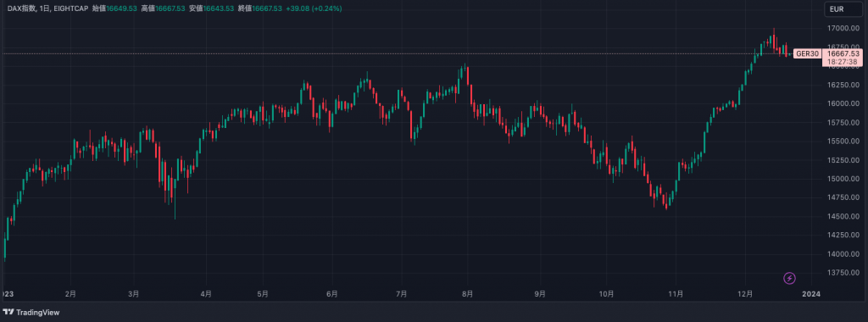
Task: Click the purple lightning bolt icon
Action: pyautogui.click(x=790, y=278)
